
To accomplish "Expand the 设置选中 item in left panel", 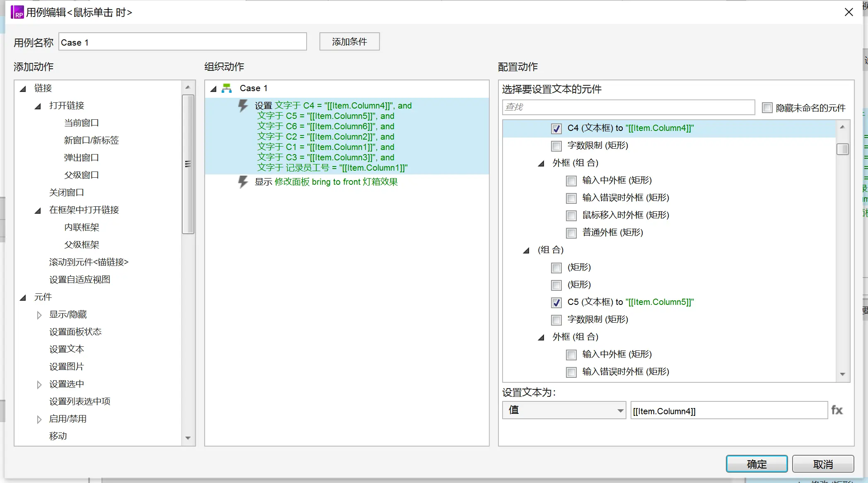I will (39, 383).
